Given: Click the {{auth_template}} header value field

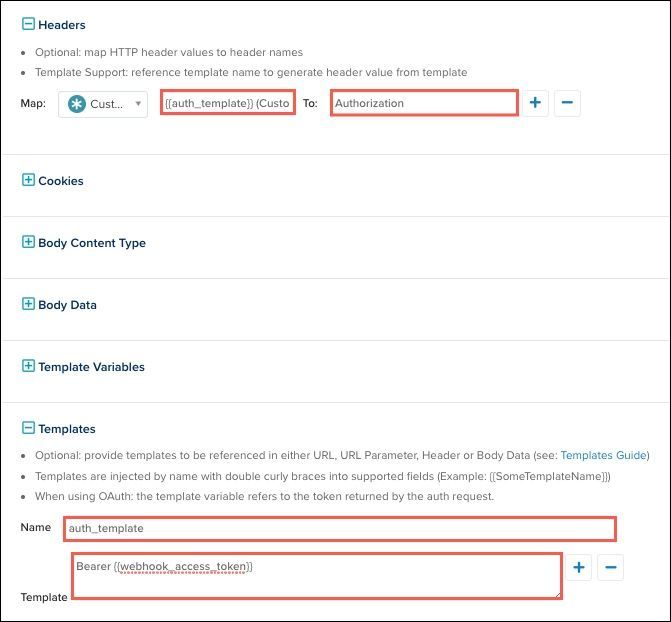Looking at the screenshot, I should (x=228, y=103).
